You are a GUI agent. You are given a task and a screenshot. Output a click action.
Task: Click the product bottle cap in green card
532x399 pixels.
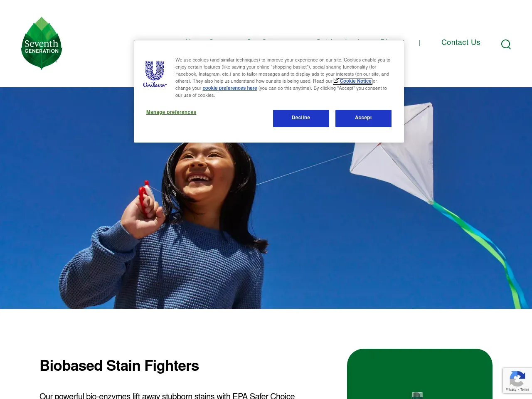point(417,395)
